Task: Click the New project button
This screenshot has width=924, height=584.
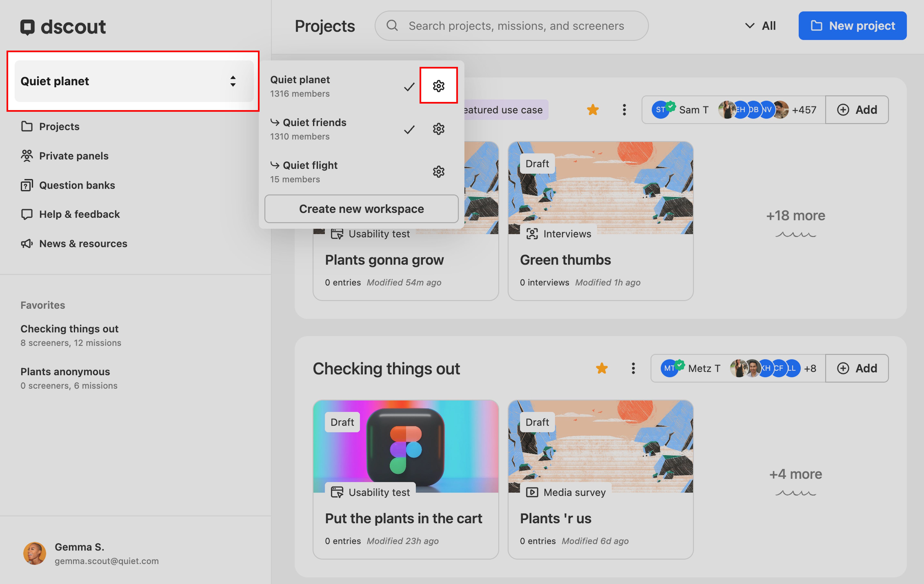Action: (x=852, y=26)
